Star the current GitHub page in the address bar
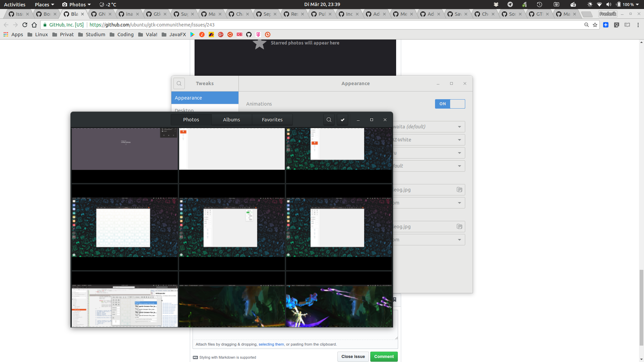644x362 pixels. coord(595,25)
